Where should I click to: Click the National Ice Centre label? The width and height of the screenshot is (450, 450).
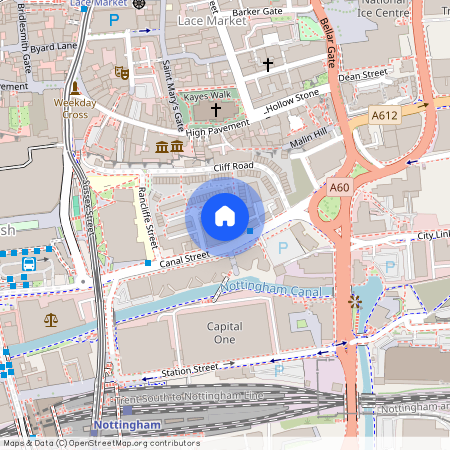383,9
